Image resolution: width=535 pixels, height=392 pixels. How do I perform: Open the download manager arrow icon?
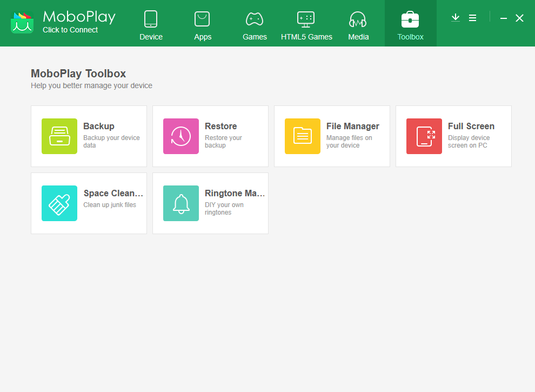pyautogui.click(x=455, y=17)
